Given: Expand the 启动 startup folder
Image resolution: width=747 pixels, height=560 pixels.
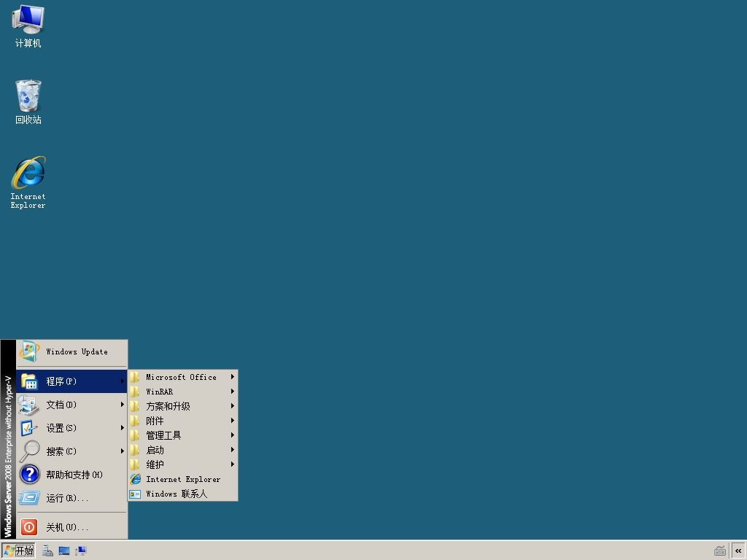Looking at the screenshot, I should click(x=183, y=450).
